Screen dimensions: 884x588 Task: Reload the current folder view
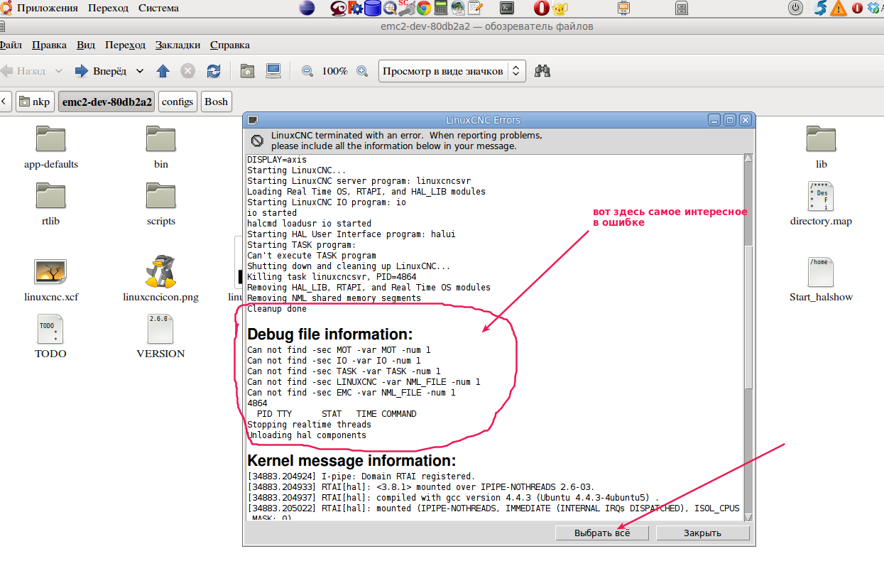click(x=213, y=71)
